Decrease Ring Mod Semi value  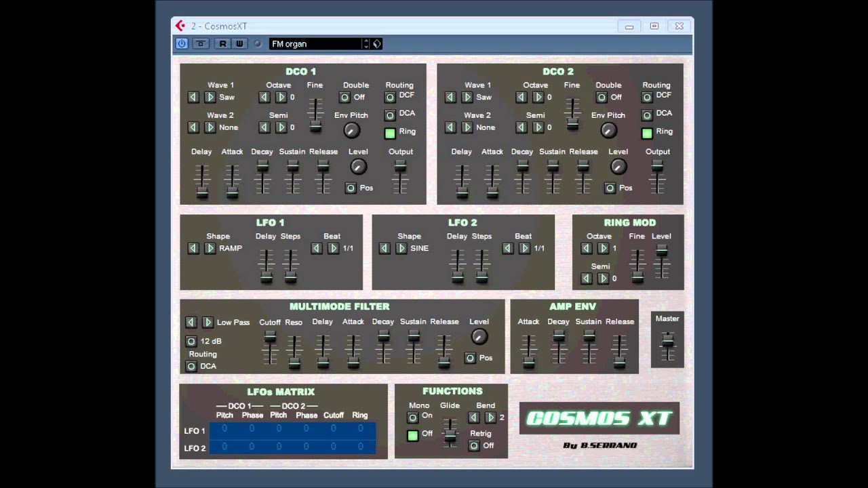point(587,279)
